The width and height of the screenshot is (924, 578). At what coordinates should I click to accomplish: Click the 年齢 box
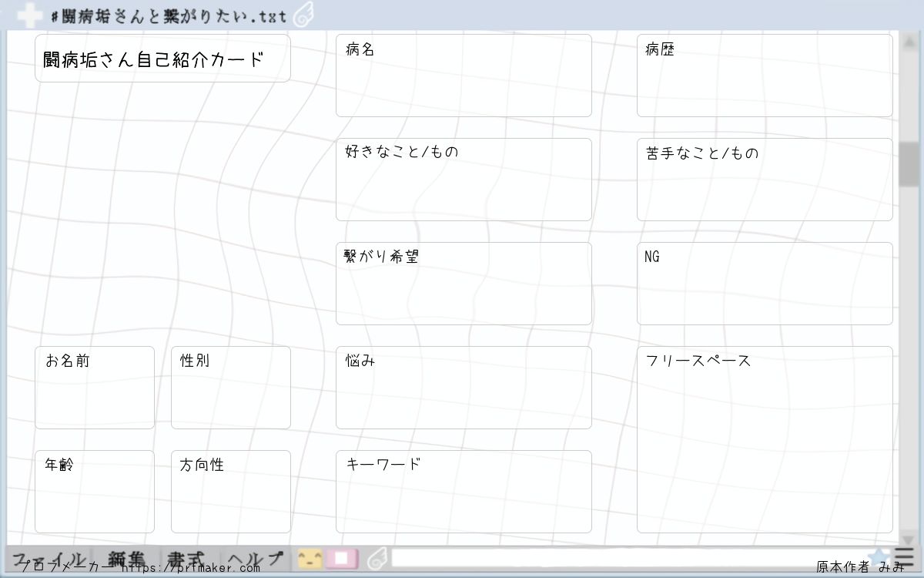pos(95,492)
